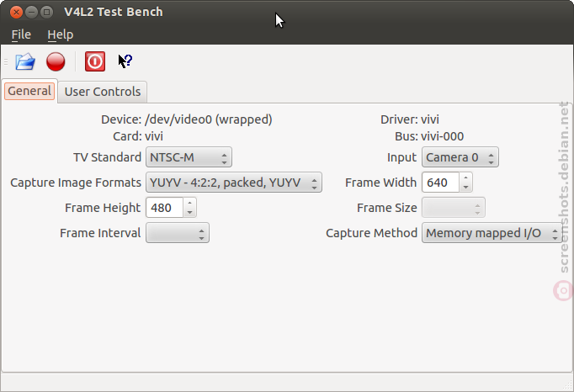
Task: Switch to the General tab
Action: [29, 91]
